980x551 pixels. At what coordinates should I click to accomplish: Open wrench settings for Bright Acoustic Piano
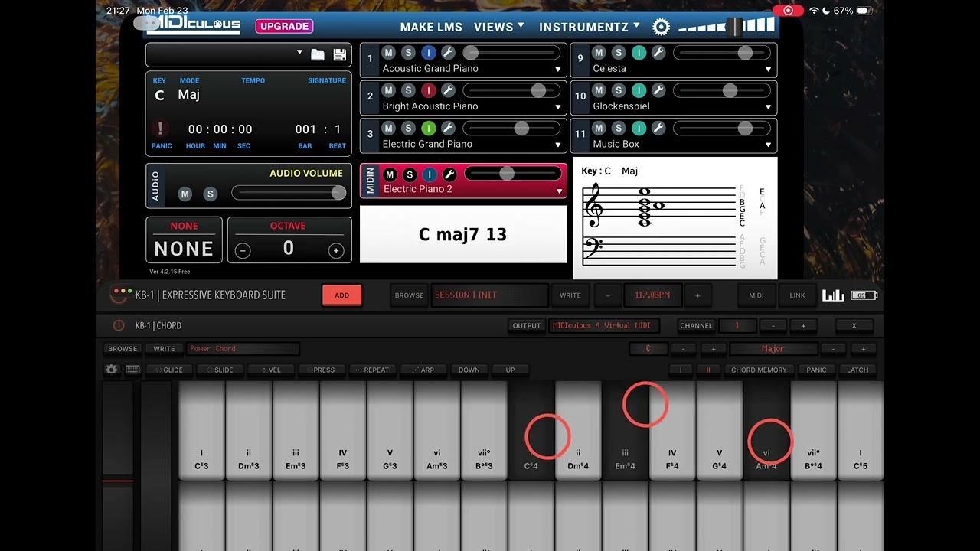449,90
